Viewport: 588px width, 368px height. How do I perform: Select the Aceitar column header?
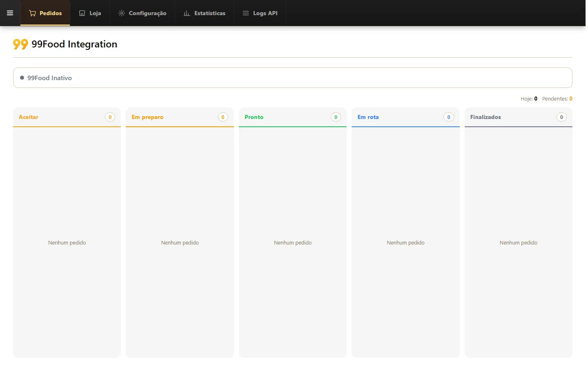pyautogui.click(x=67, y=117)
